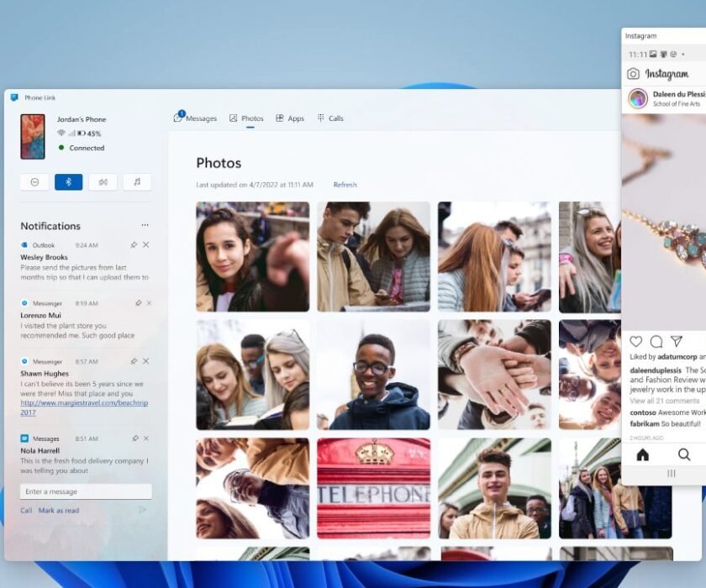Toggle Do Not Disturb on phone
This screenshot has height=588, width=706.
point(34,182)
